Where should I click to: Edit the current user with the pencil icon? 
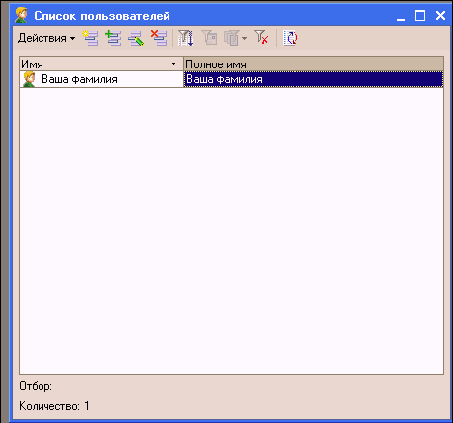click(x=136, y=38)
